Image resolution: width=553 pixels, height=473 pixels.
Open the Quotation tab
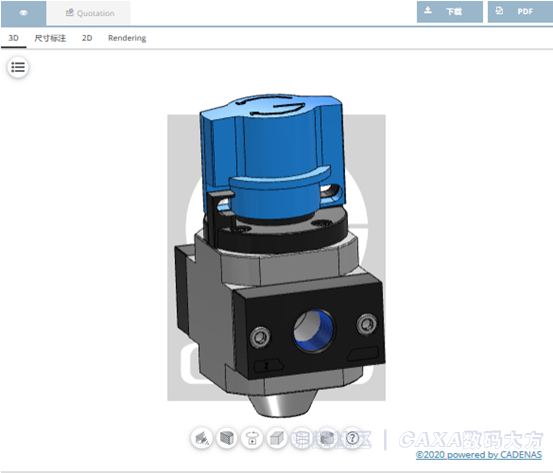[x=89, y=13]
